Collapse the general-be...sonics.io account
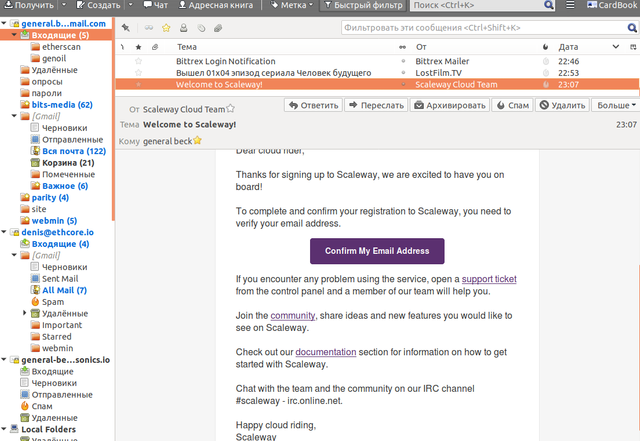The height and width of the screenshot is (441, 640). (4, 360)
